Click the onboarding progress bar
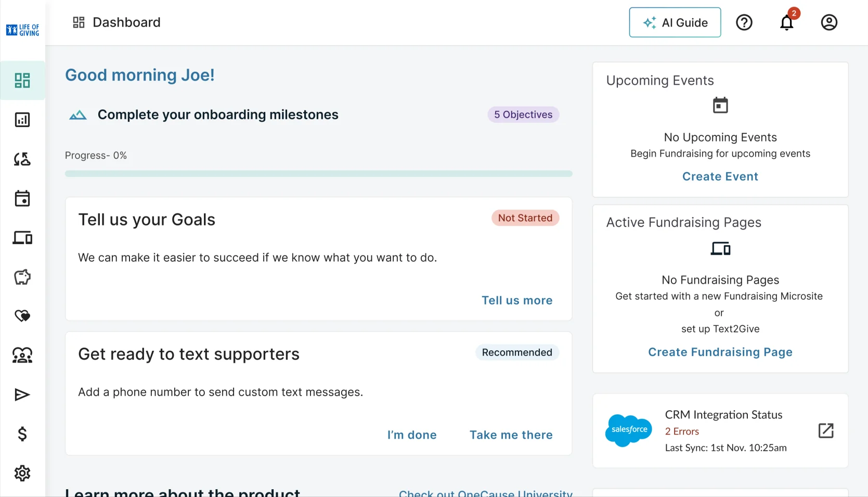This screenshot has height=497, width=868. (319, 174)
